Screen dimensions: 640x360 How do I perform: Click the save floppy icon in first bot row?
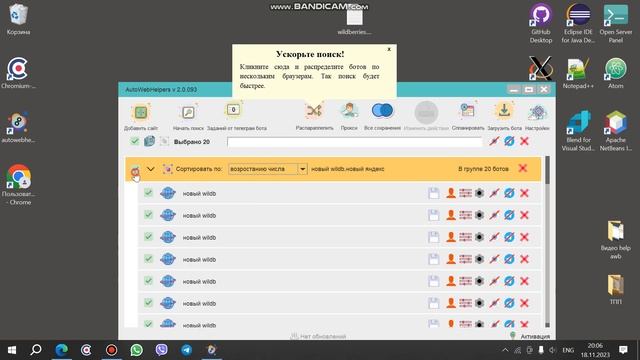pyautogui.click(x=434, y=193)
